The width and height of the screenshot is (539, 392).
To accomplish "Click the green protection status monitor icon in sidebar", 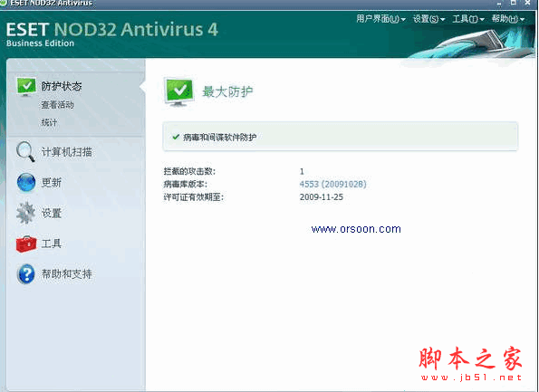I will tap(26, 86).
